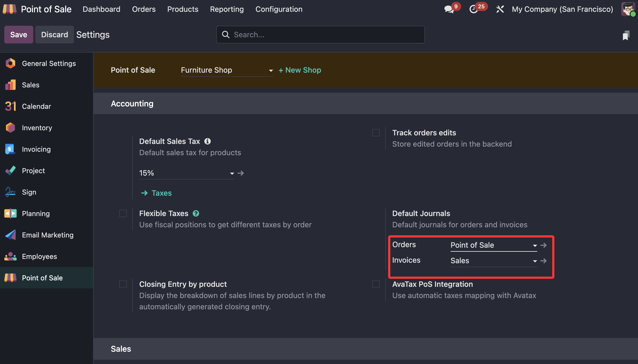Open the Orders menu in top bar

click(144, 9)
